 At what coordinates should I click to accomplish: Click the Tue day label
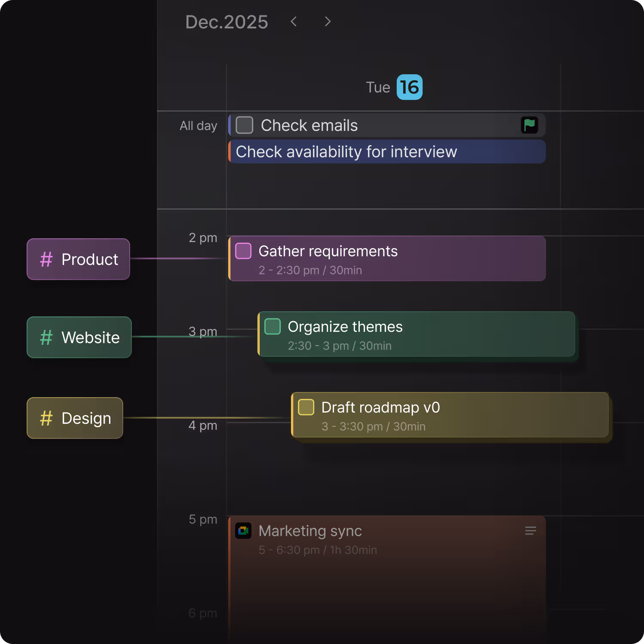tap(378, 87)
